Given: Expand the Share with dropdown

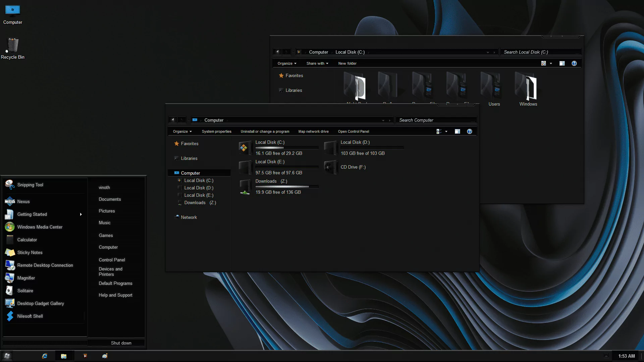Looking at the screenshot, I should click(317, 63).
